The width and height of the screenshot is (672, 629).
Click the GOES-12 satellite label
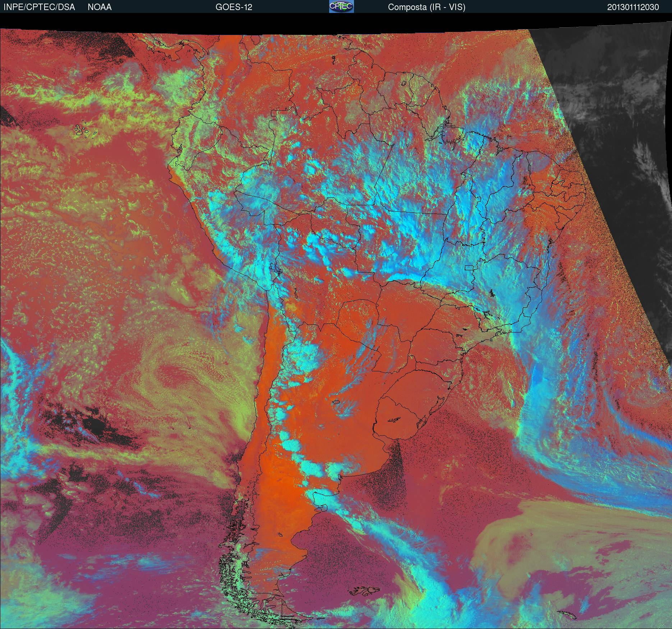pyautogui.click(x=234, y=7)
